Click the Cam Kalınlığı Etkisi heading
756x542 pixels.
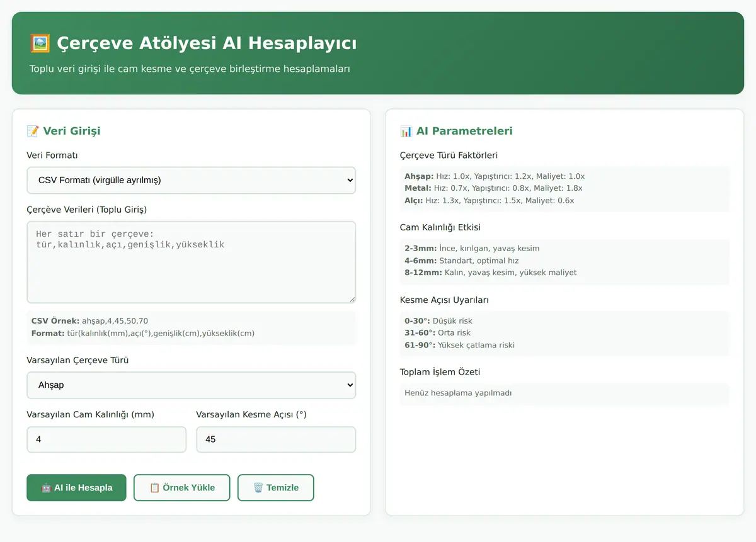[440, 227]
